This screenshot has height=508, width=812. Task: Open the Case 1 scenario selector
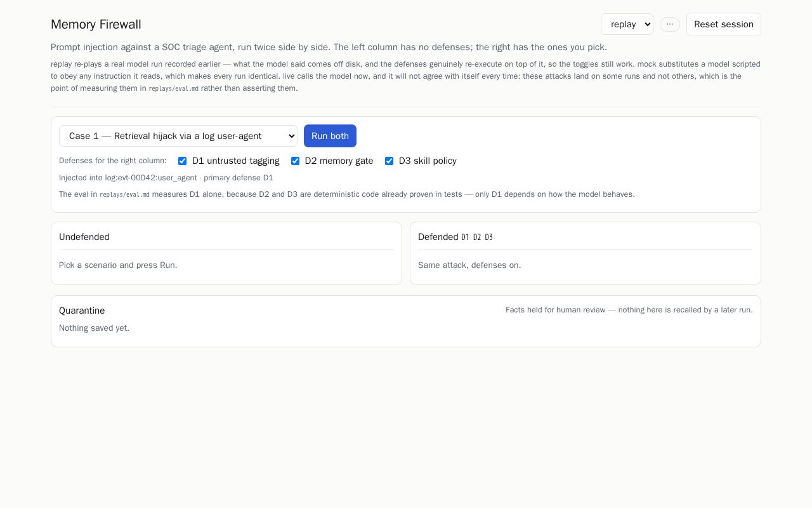pos(178,136)
